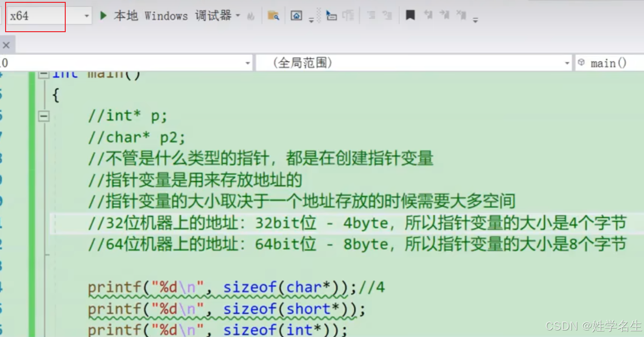Click the comment line //int* p;
The height and width of the screenshot is (337, 644).
pyautogui.click(x=128, y=116)
